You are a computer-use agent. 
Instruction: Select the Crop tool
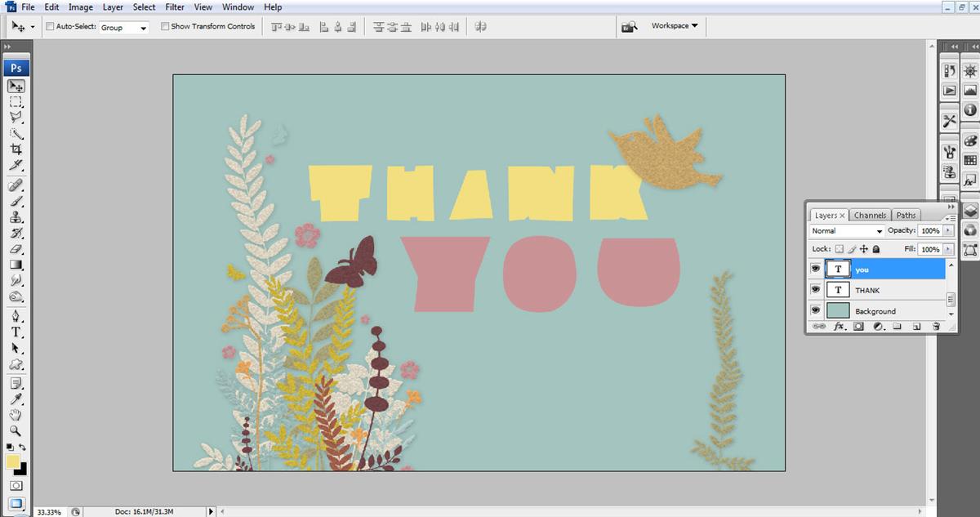pos(16,149)
